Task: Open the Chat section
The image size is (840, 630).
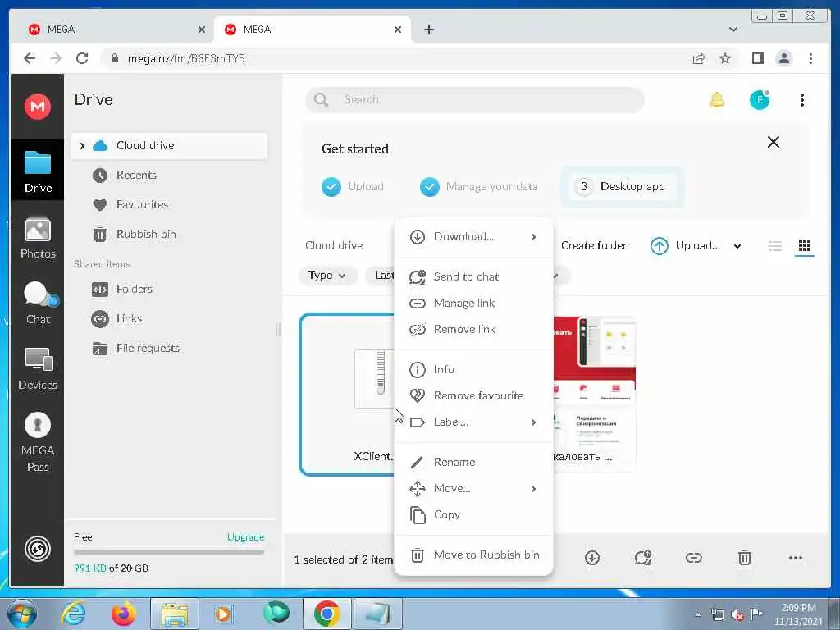Action: pyautogui.click(x=38, y=304)
